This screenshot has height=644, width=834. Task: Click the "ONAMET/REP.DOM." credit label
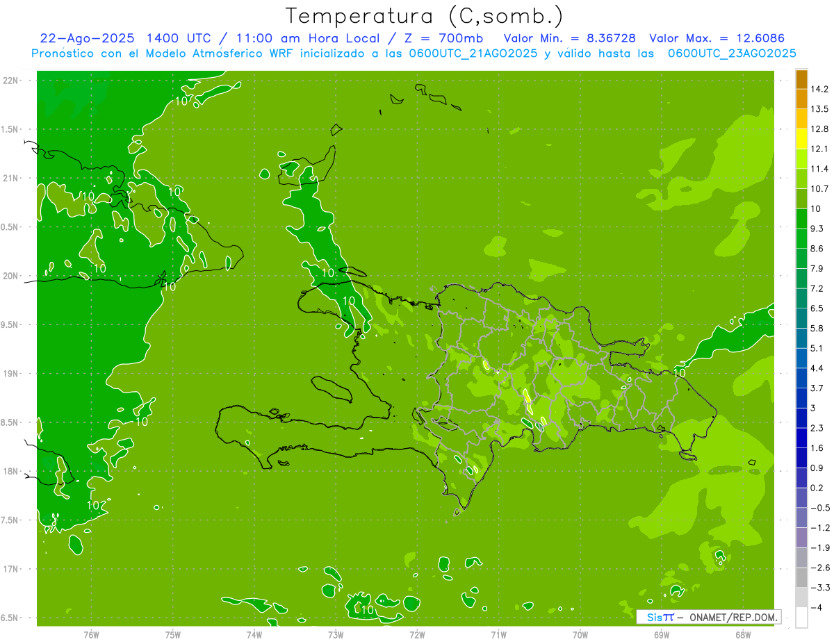[x=733, y=617]
